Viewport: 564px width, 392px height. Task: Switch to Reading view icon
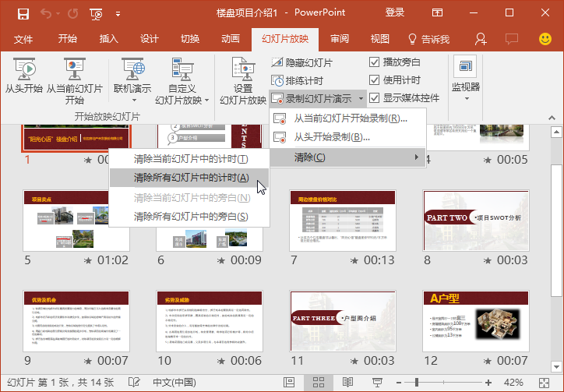tap(347, 383)
